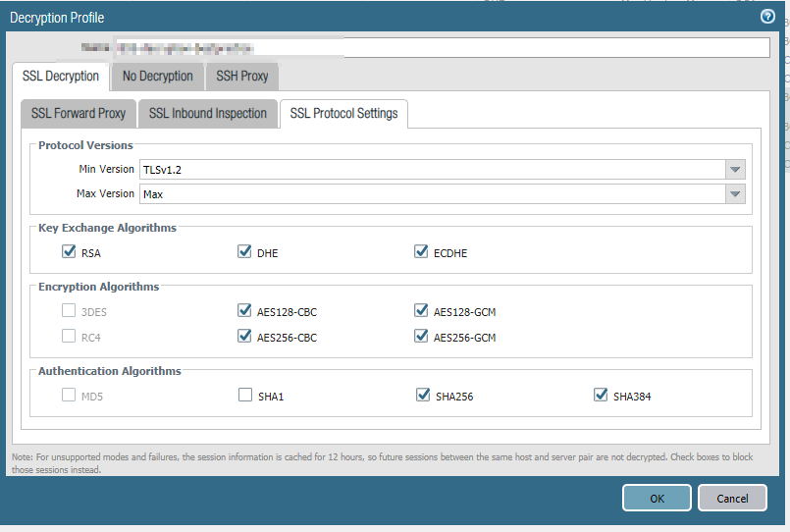Dismiss the dialog with Cancel
The width and height of the screenshot is (790, 532).
point(732,499)
